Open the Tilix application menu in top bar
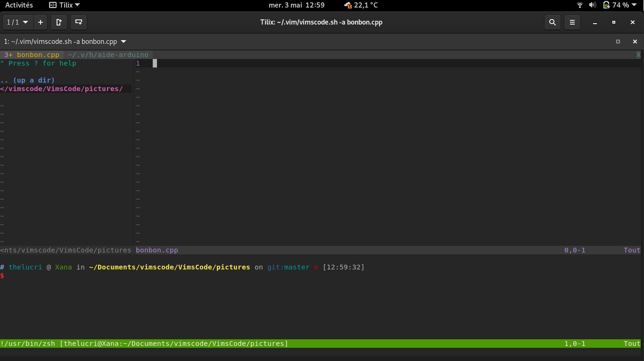Screen dimensions: 644x361 point(65,5)
